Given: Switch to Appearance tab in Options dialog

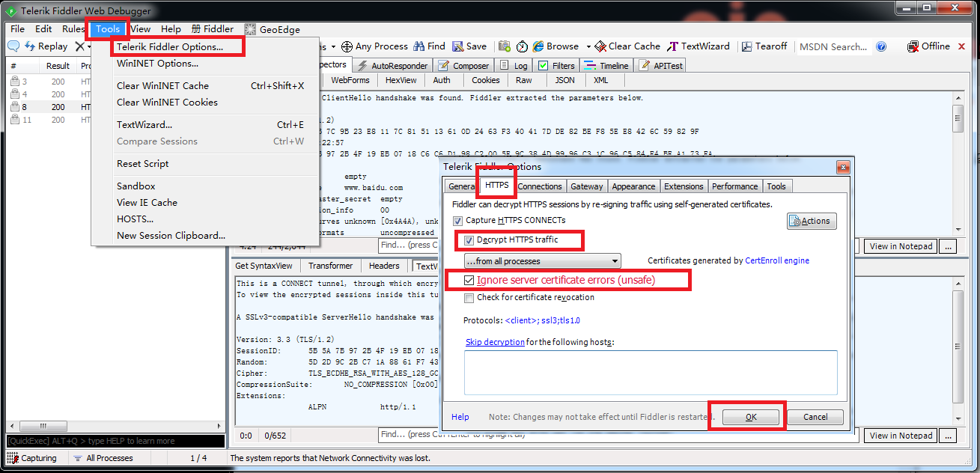Looking at the screenshot, I should [x=633, y=186].
